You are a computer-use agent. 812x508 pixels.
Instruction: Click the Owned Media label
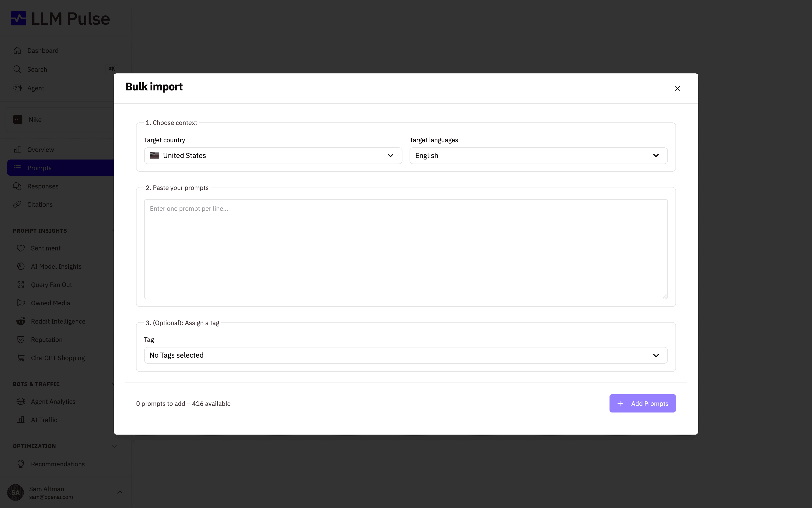(x=51, y=303)
